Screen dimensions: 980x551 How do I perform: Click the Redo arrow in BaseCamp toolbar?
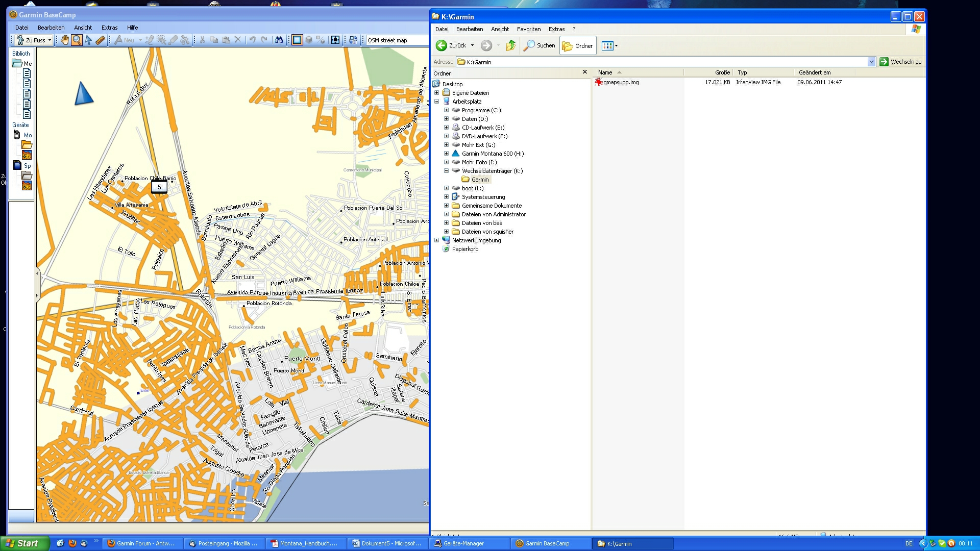tap(264, 40)
